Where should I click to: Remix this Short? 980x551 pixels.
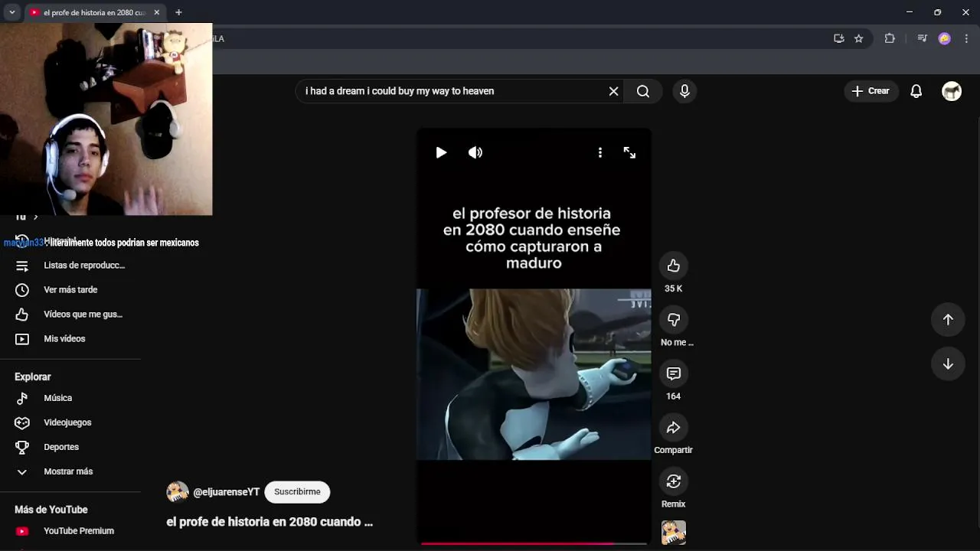(674, 481)
